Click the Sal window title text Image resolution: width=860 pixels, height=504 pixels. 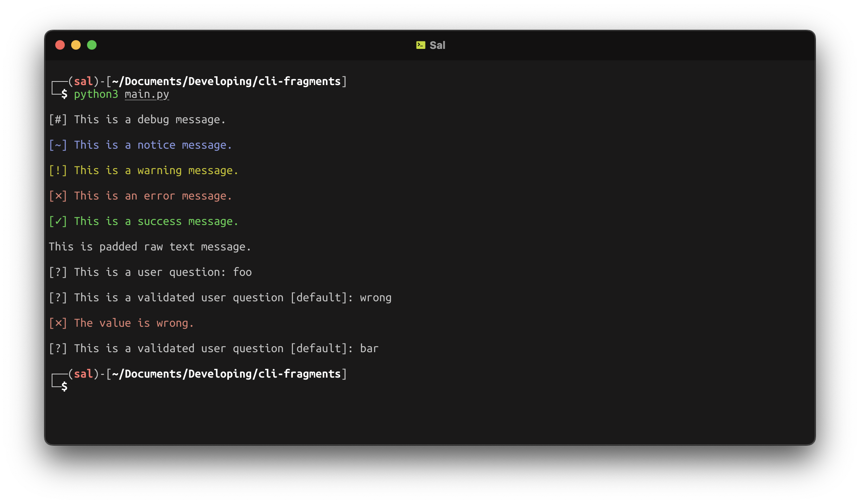(437, 45)
